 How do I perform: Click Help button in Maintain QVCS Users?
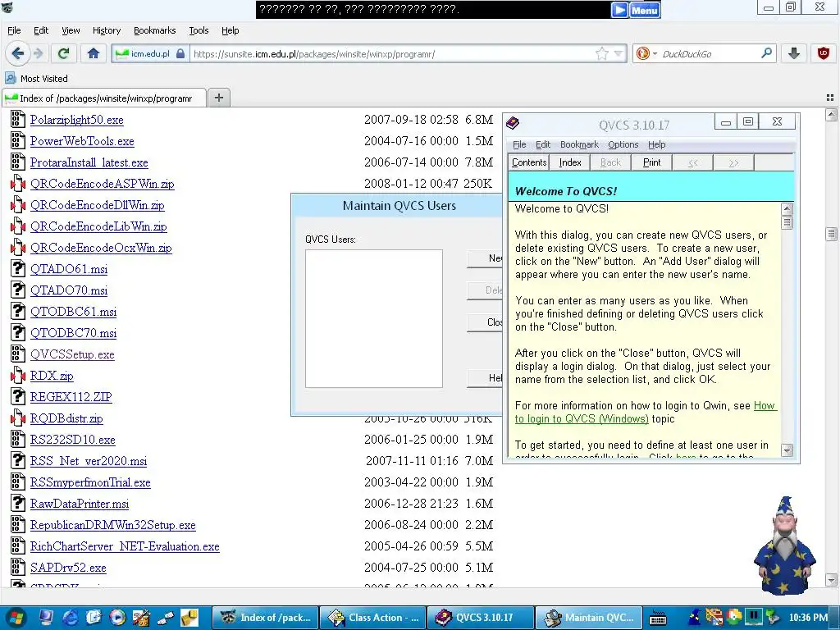click(x=484, y=378)
